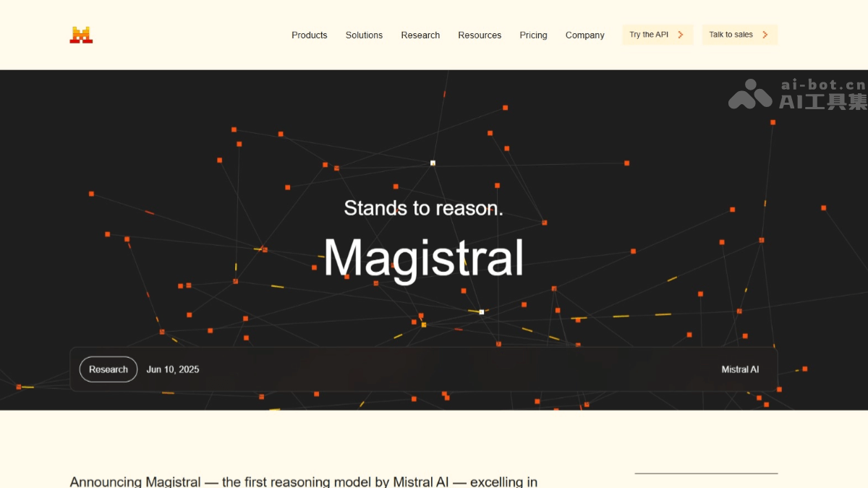This screenshot has height=488, width=868.
Task: Click the white node in the network animation
Action: click(x=433, y=163)
